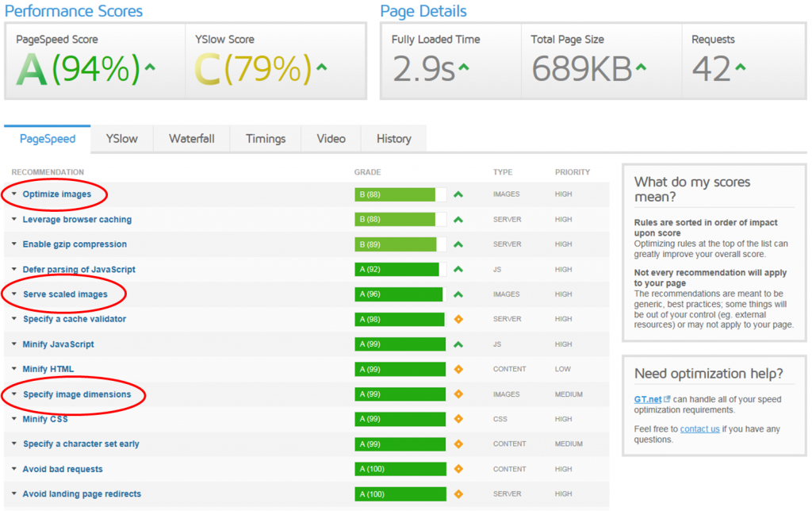Click the A (100) grade bar for Avoid bad requests

[x=400, y=469]
